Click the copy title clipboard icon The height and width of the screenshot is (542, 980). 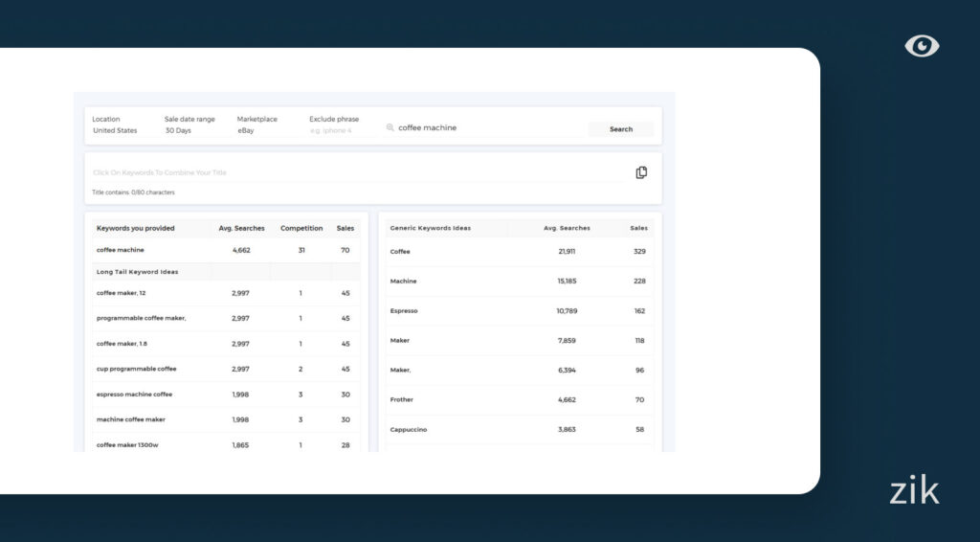pos(641,172)
